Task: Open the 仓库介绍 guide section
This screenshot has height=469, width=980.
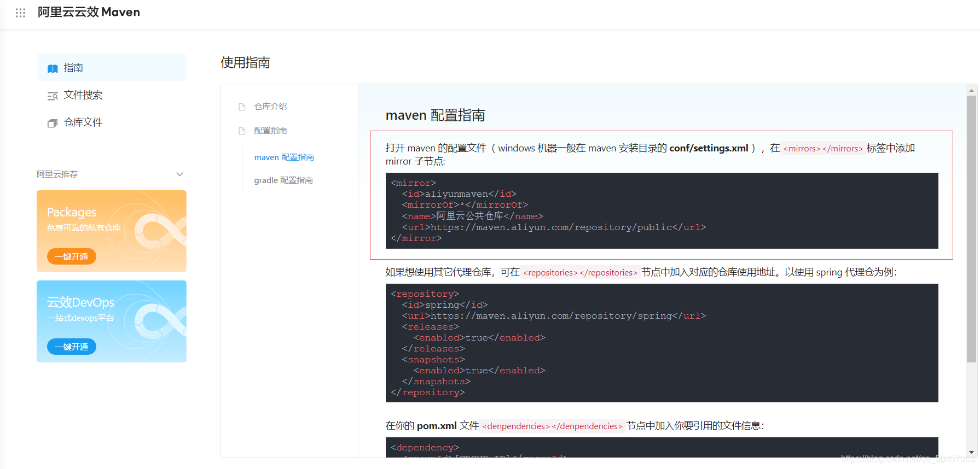Action: (x=270, y=107)
